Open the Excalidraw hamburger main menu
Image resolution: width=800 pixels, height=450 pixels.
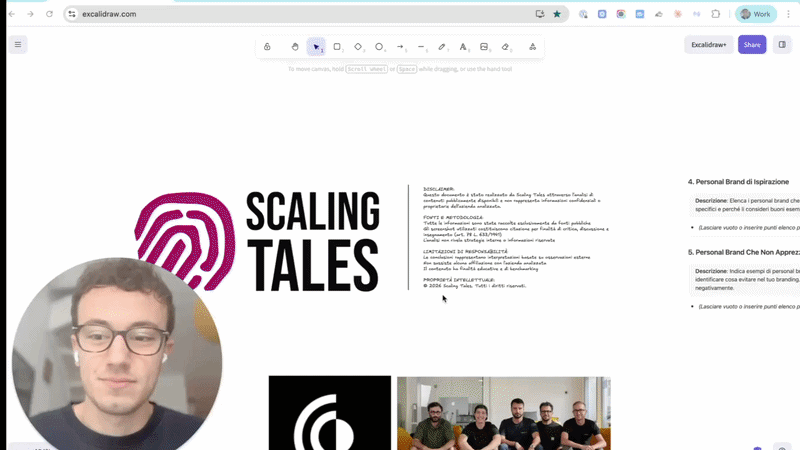18,45
